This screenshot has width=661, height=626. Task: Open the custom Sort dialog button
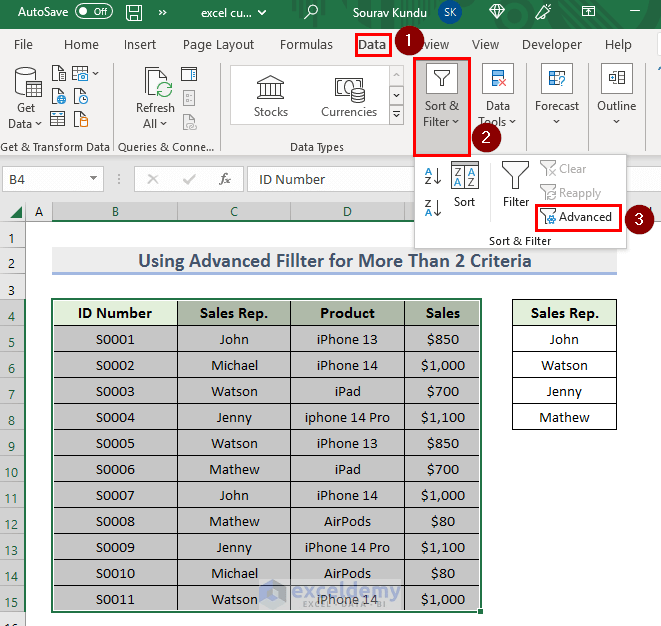465,185
